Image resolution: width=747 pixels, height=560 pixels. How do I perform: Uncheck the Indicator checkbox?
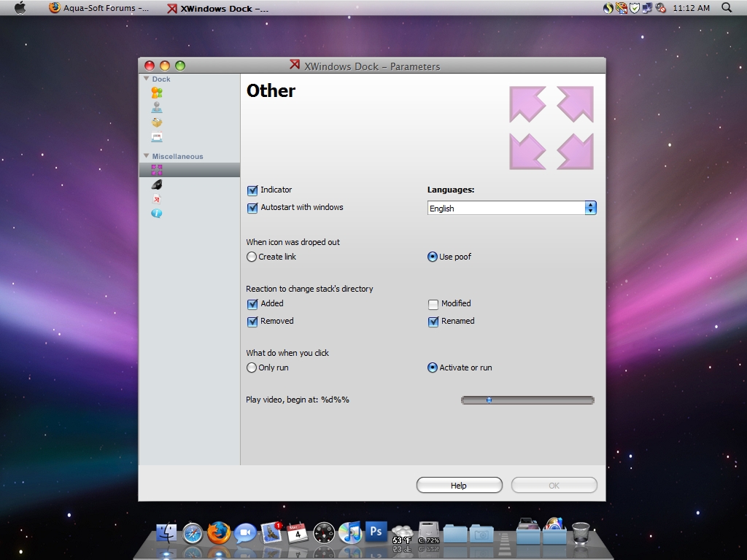click(x=252, y=190)
